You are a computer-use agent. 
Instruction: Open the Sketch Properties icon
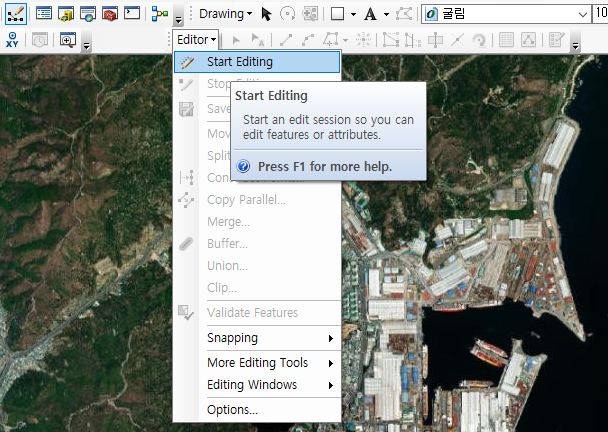(529, 40)
